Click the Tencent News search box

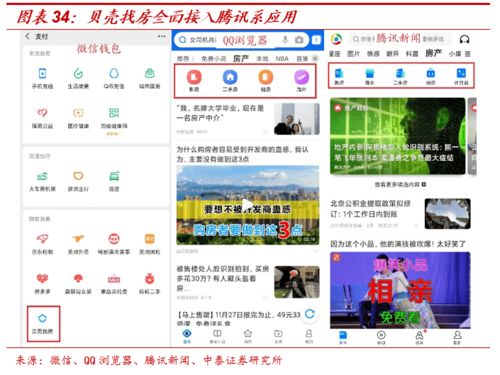[399, 39]
